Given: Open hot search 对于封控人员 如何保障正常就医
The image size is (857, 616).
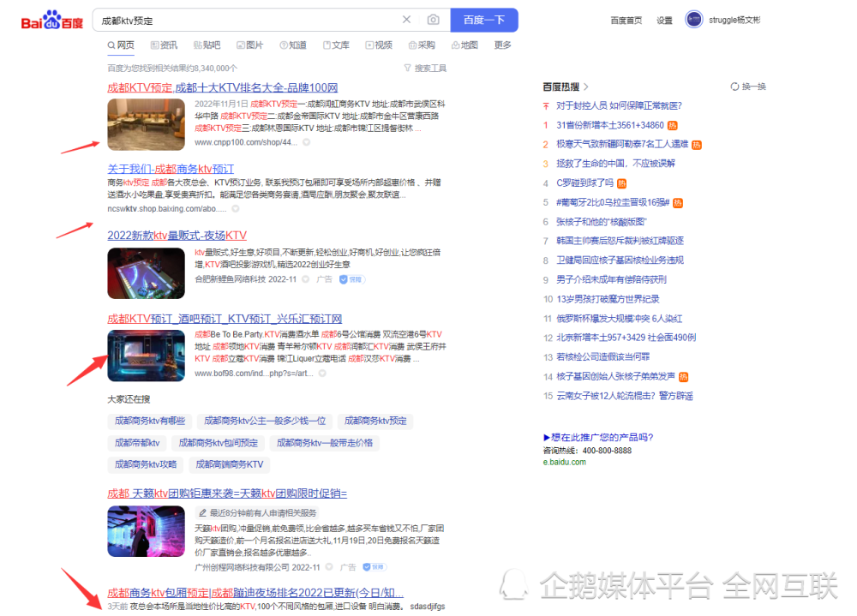Looking at the screenshot, I should click(x=619, y=106).
